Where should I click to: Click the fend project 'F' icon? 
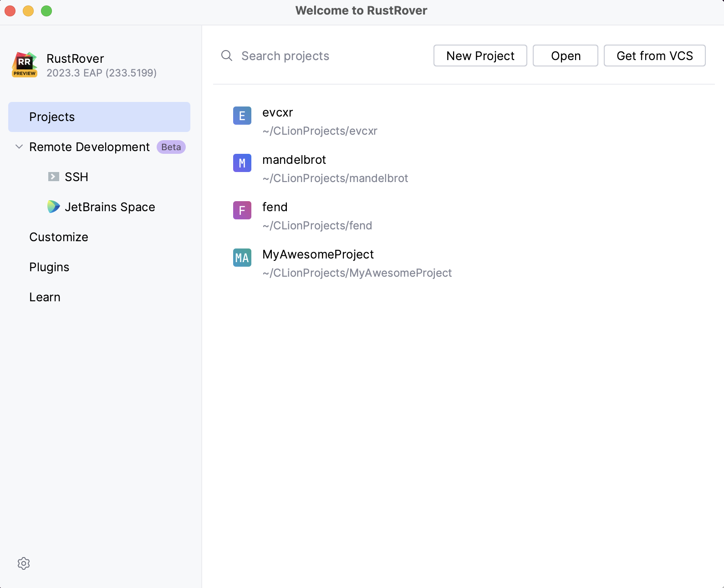242,210
